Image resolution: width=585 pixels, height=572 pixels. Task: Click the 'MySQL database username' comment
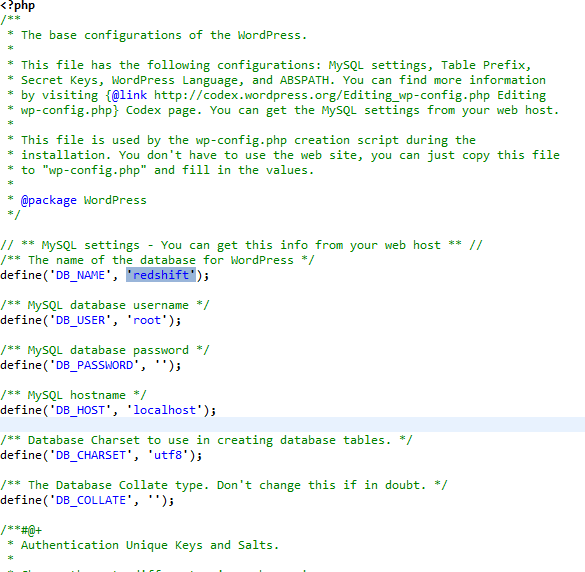105,305
